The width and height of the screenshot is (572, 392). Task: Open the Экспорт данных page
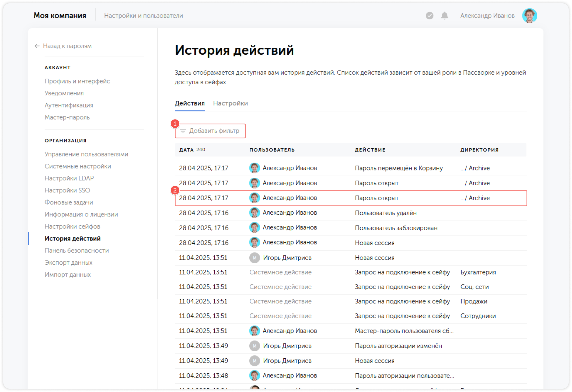tap(68, 262)
